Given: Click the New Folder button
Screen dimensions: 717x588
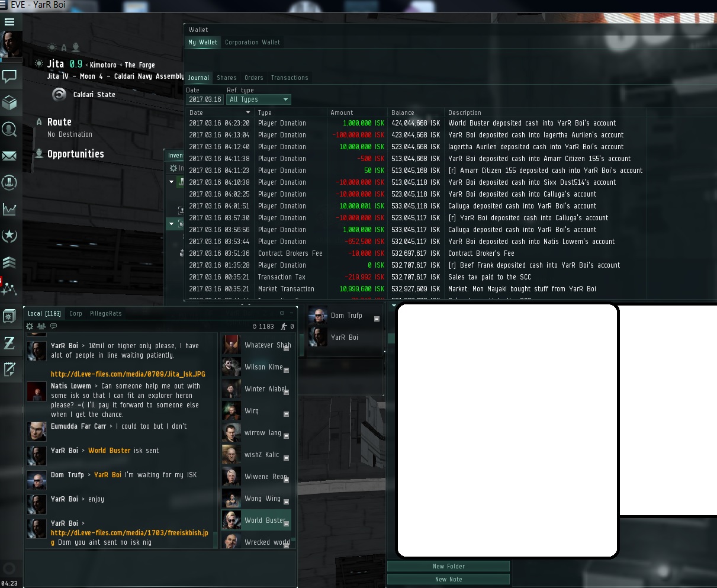Looking at the screenshot, I should click(448, 566).
